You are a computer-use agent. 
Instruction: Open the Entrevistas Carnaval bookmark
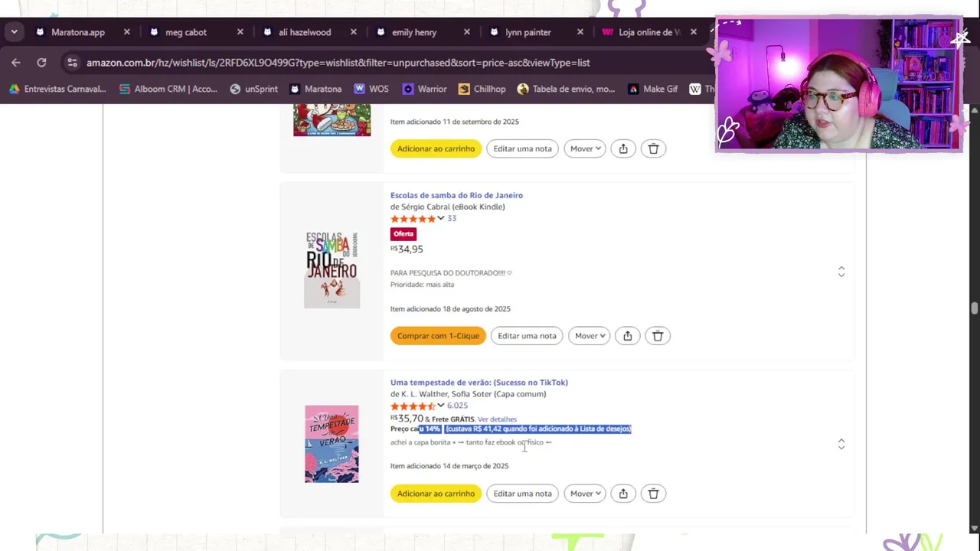[57, 89]
